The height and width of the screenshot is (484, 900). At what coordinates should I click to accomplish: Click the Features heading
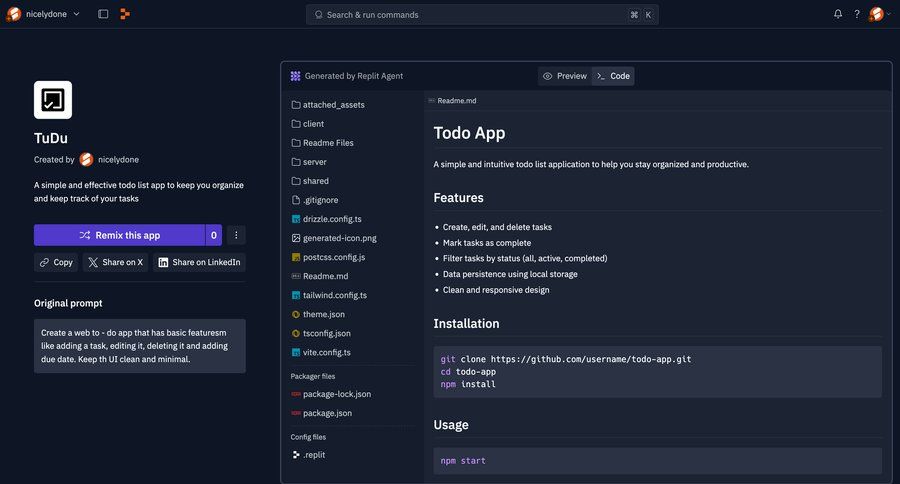[459, 198]
